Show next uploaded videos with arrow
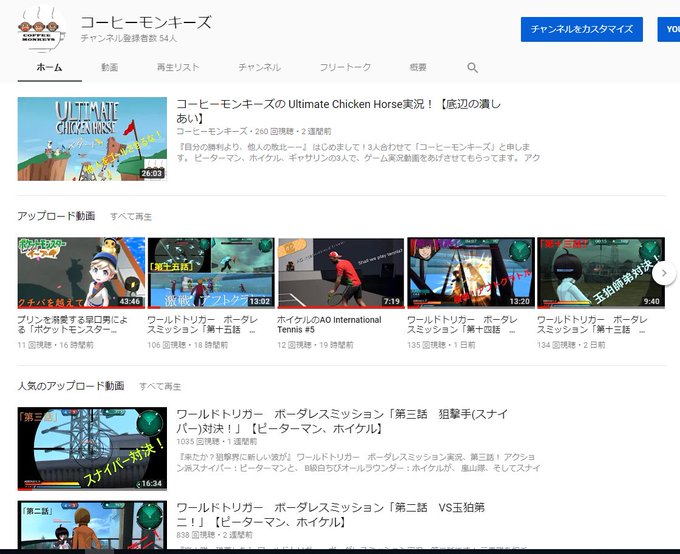 (x=664, y=273)
